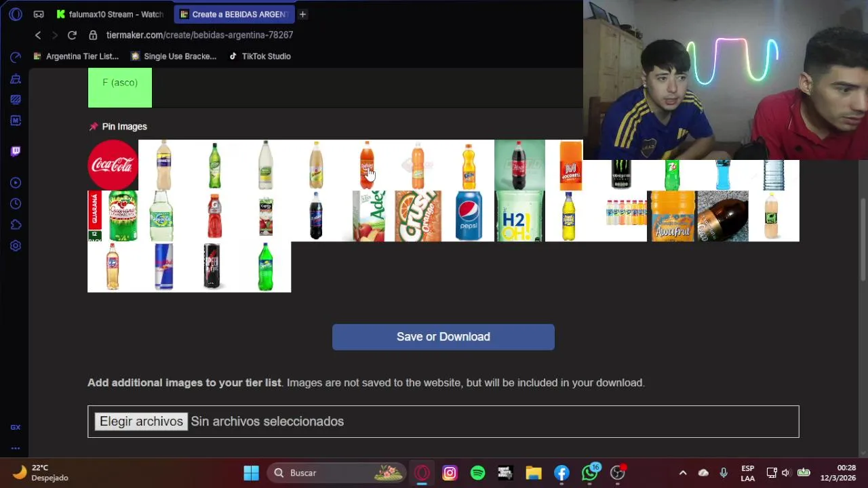This screenshot has height=488, width=868.
Task: Click the GX icon at sidebar bottom
Action: [x=16, y=427]
